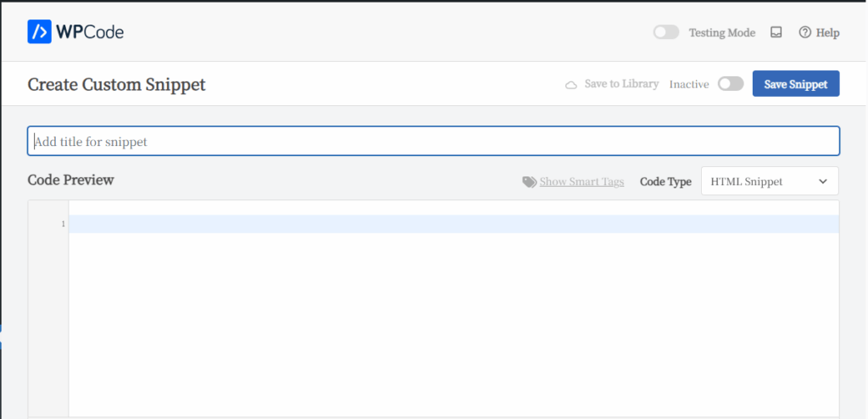Click line 1 in the code editor
The width and height of the screenshot is (868, 419).
[453, 224]
